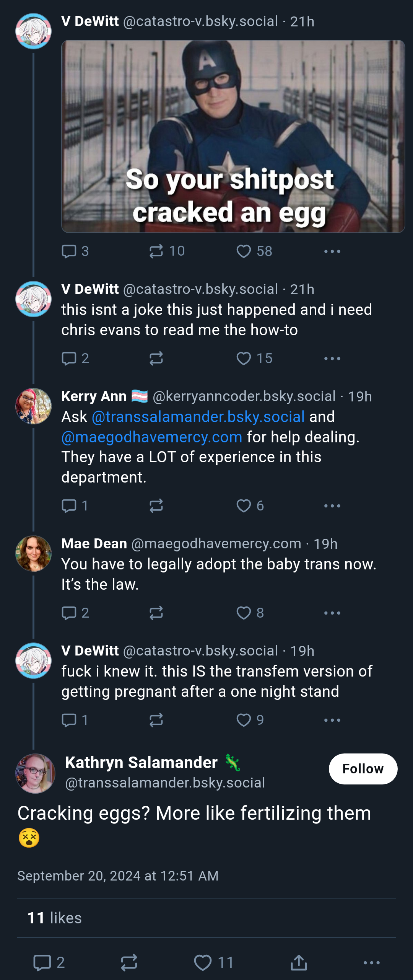The width and height of the screenshot is (413, 980).
Task: Reply to the shitpost meme post
Action: pyautogui.click(x=75, y=251)
